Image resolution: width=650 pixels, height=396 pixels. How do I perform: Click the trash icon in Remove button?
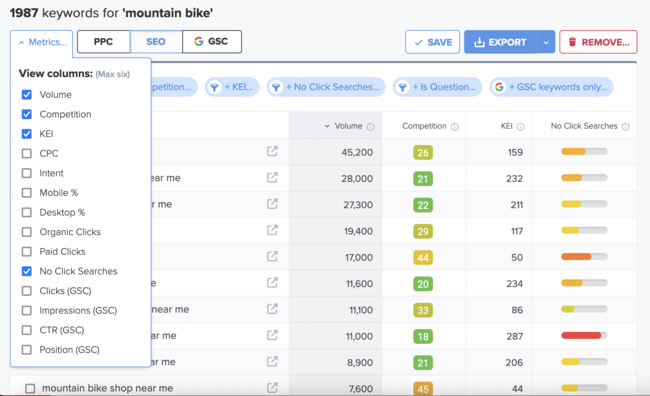click(x=572, y=42)
